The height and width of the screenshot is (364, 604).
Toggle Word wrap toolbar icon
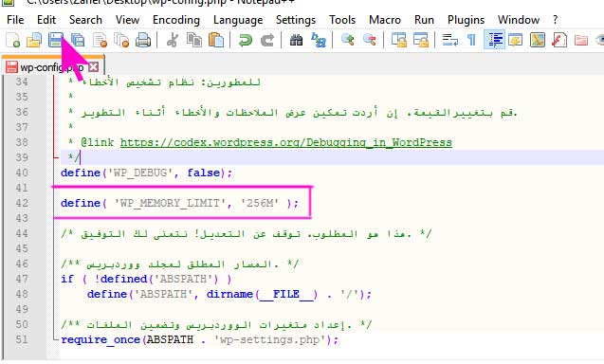(449, 40)
